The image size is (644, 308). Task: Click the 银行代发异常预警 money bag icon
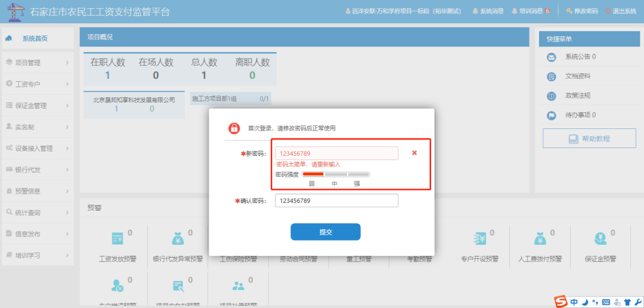coord(178,239)
